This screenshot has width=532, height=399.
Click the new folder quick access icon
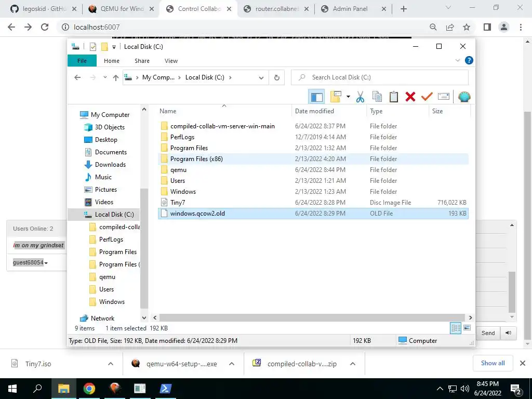click(x=105, y=47)
